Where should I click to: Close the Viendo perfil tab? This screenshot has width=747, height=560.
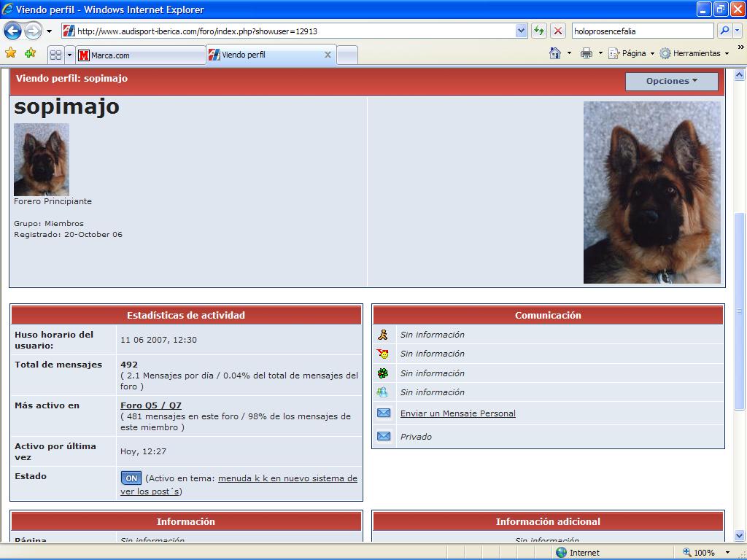point(328,55)
